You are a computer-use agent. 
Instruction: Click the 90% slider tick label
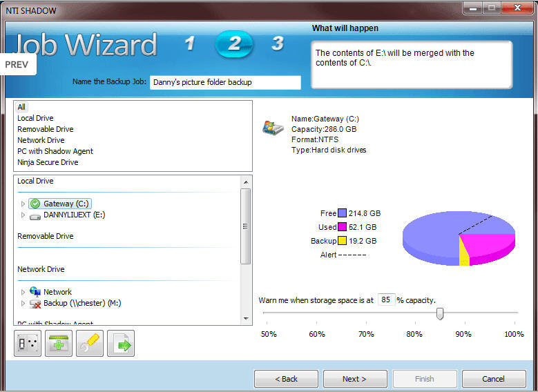[463, 334]
